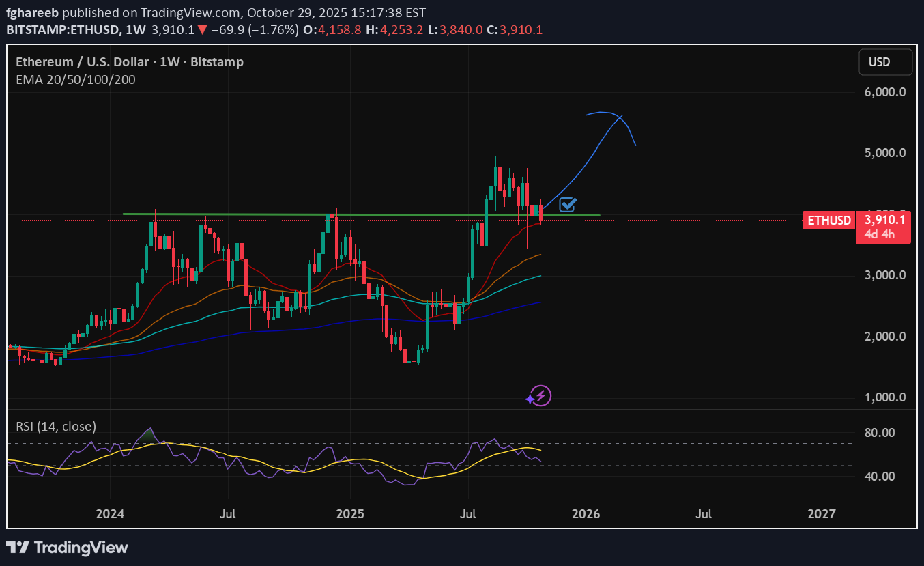Viewport: 924px width, 566px height.
Task: Select the RSI (14, close) indicator legend
Action: coord(56,427)
